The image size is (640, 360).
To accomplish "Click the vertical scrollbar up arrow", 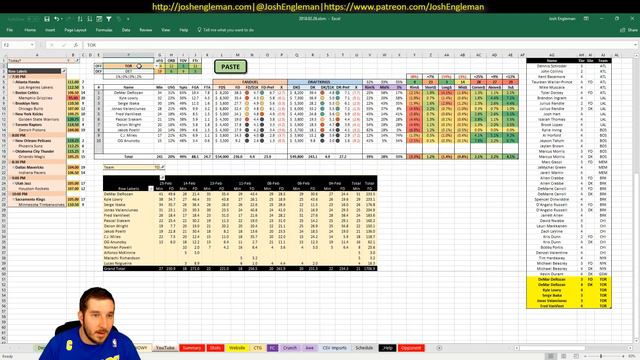I will [x=636, y=56].
